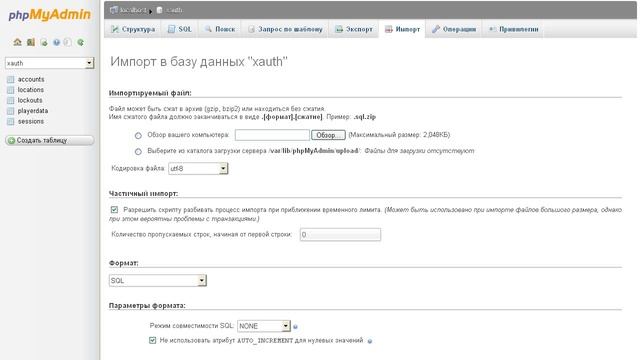Click the phpMyAdmin logo
The width and height of the screenshot is (640, 360).
point(49,15)
